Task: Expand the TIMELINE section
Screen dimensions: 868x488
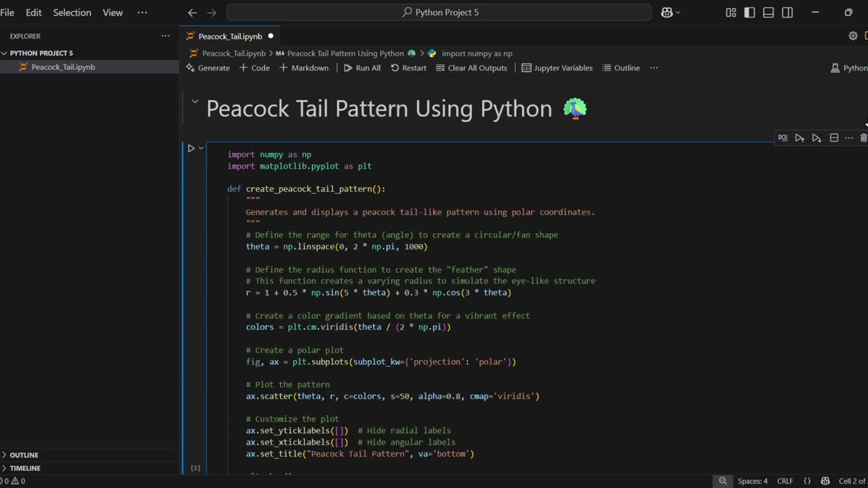Action: (25, 468)
